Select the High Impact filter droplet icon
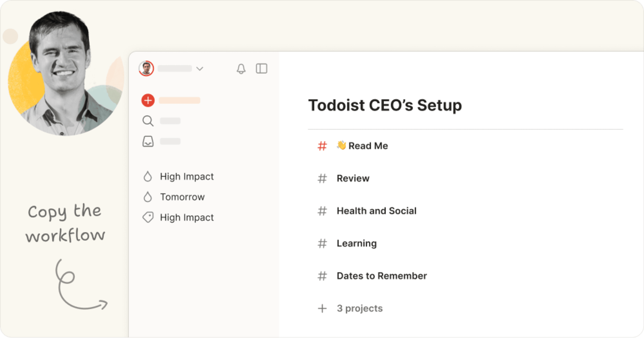Image resolution: width=644 pixels, height=338 pixels. (x=148, y=176)
